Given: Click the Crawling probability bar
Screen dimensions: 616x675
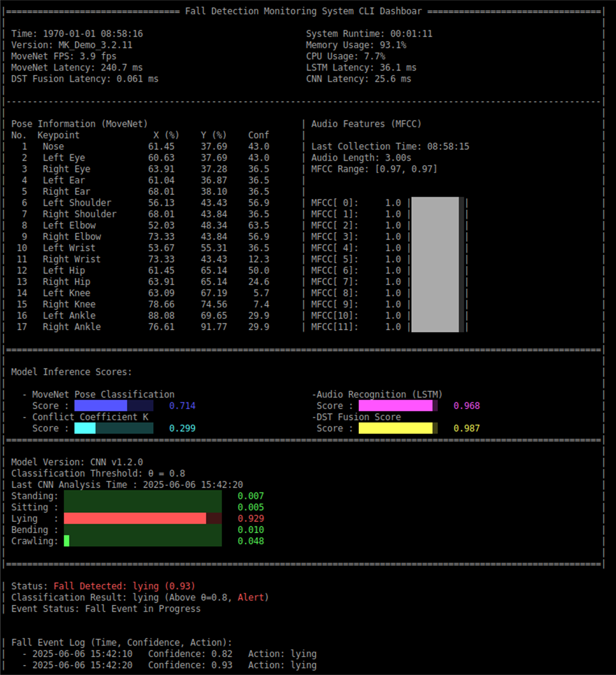Looking at the screenshot, I should [x=143, y=541].
